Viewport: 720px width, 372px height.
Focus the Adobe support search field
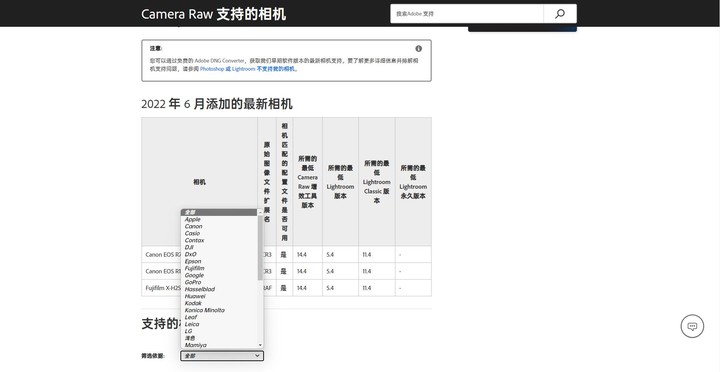tap(467, 14)
